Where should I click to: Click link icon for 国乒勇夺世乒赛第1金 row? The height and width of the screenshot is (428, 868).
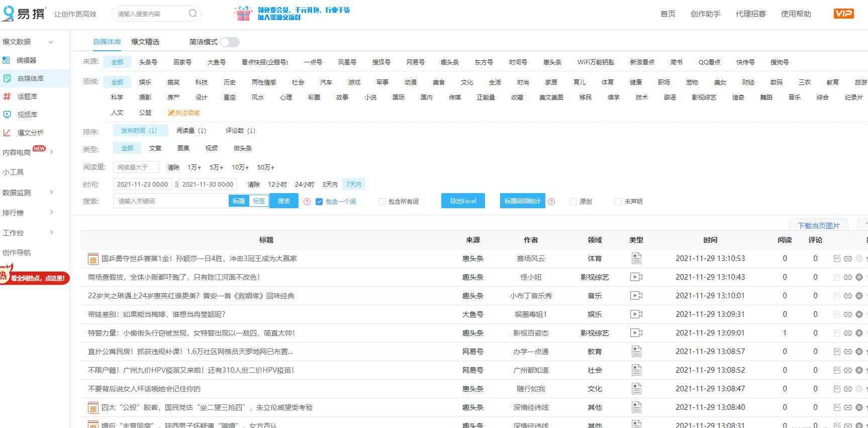click(847, 259)
